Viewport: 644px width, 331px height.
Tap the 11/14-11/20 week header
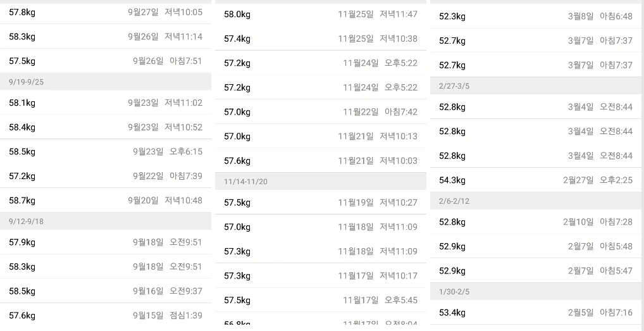pyautogui.click(x=321, y=182)
